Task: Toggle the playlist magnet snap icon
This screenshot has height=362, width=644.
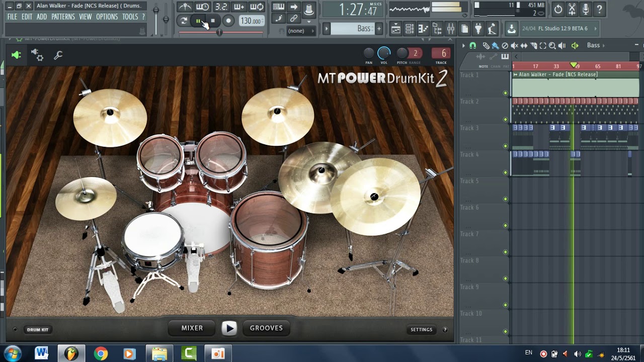Action: [472, 46]
